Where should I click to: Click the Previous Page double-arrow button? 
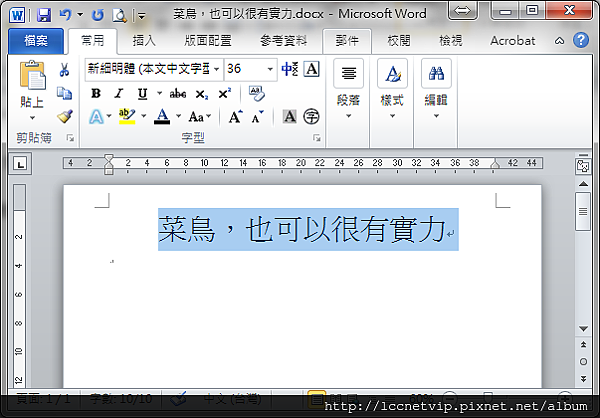(x=583, y=345)
